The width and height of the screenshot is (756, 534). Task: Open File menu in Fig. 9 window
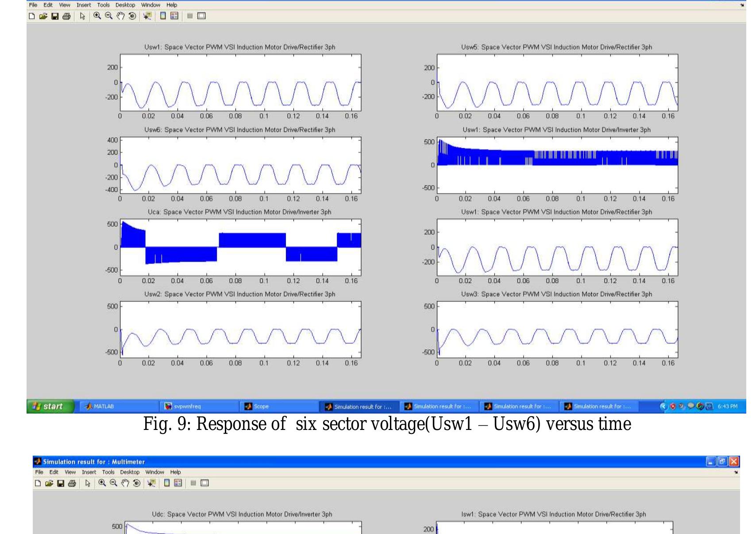[x=33, y=5]
